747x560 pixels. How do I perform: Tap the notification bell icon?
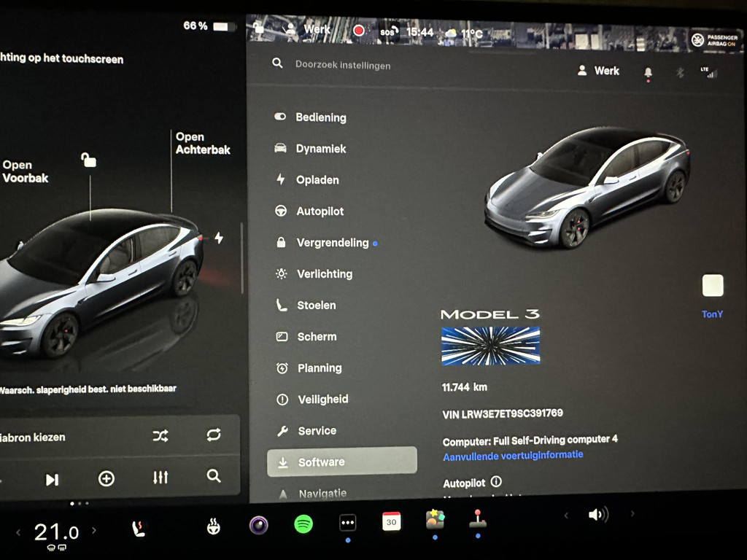tap(648, 71)
